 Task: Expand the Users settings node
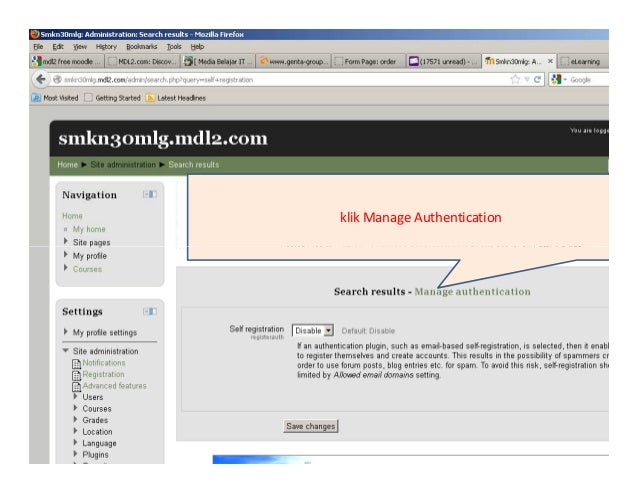75,396
